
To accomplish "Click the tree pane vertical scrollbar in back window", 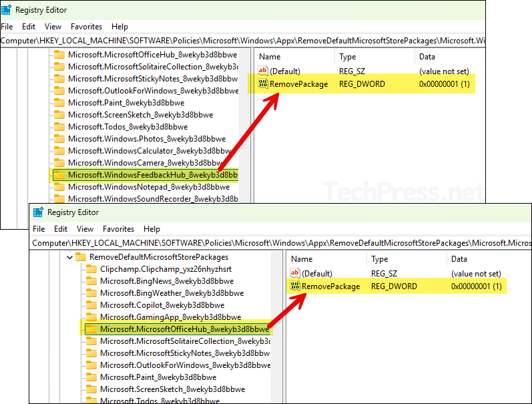I will 244,126.
